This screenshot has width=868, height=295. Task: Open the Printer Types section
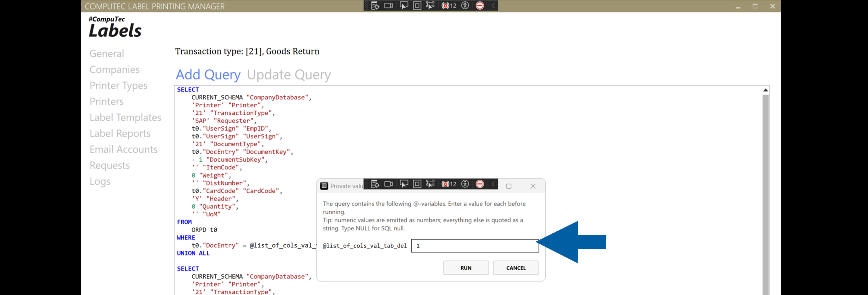click(x=118, y=86)
